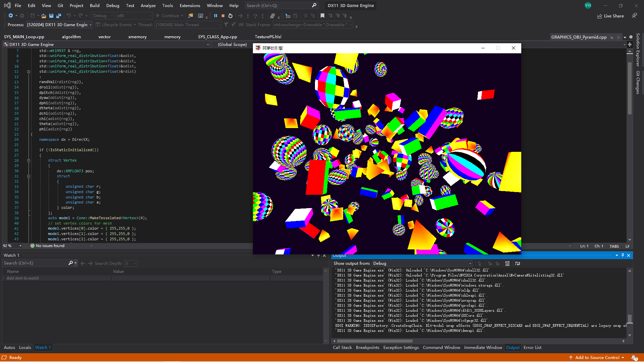Pin the Output panel with auto-hide pin

[x=623, y=255]
